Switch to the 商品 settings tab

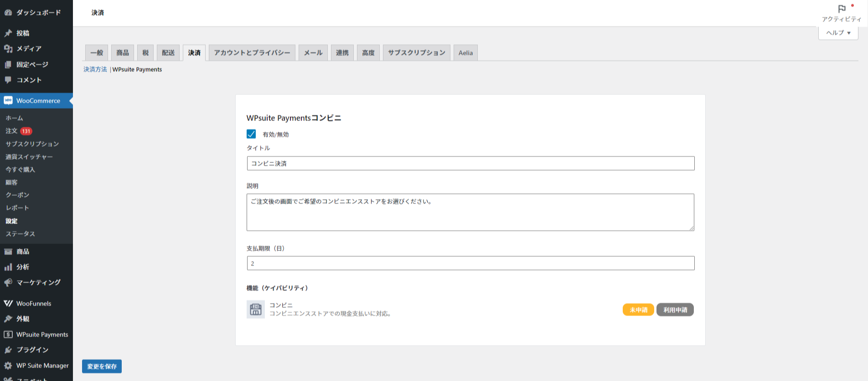point(123,53)
